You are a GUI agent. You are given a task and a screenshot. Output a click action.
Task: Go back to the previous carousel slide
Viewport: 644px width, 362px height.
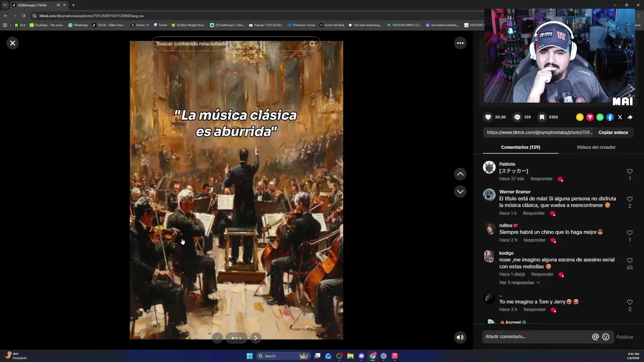point(217,338)
